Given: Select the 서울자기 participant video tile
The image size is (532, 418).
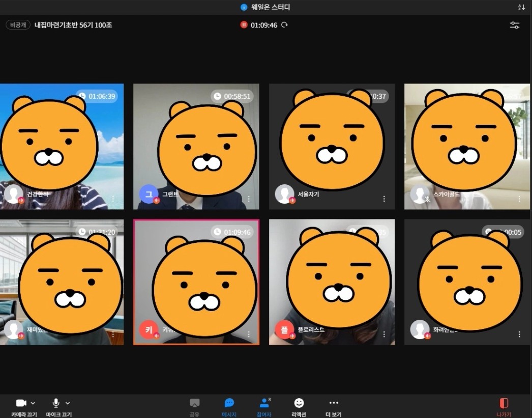Looking at the screenshot, I should (332, 147).
